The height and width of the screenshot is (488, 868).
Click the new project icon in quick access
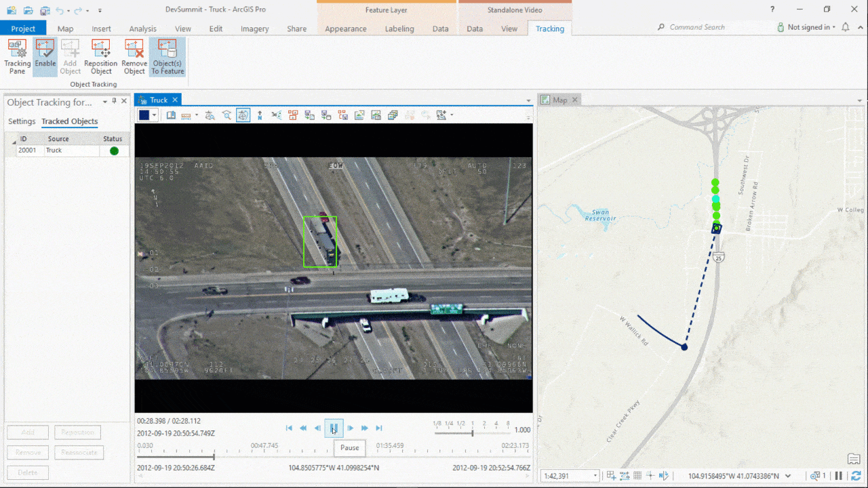[12, 10]
